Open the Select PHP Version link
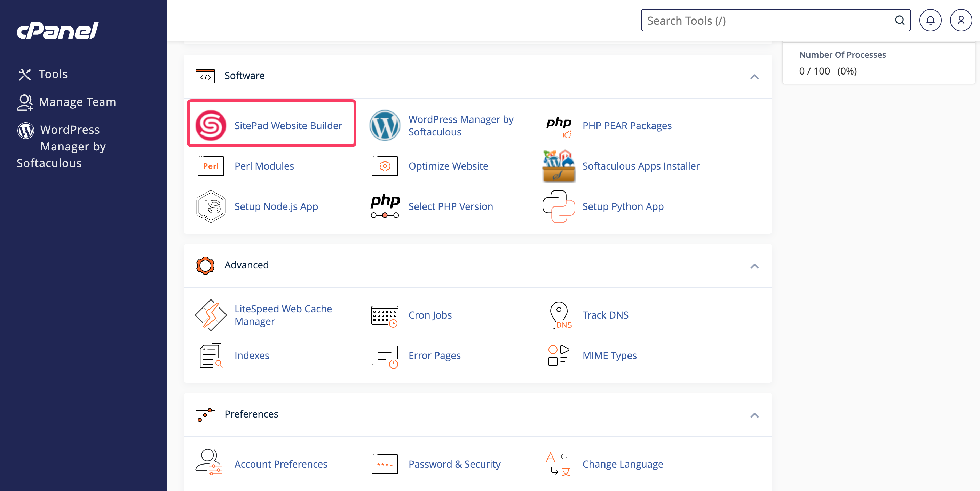The width and height of the screenshot is (980, 491). point(451,206)
